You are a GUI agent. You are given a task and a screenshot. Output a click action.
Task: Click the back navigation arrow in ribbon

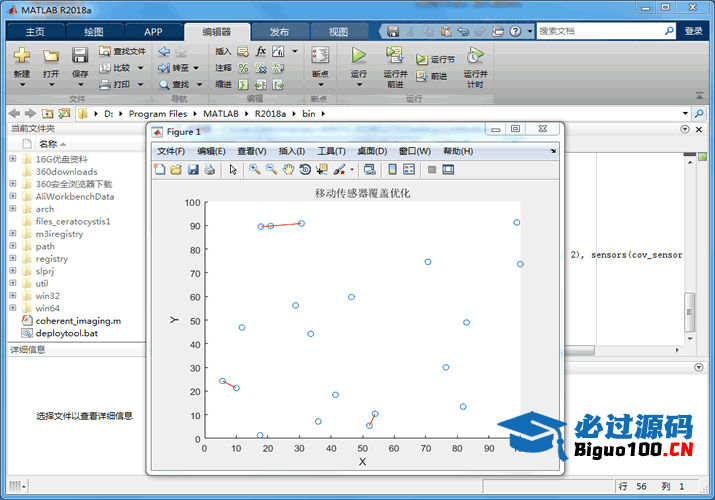click(164, 52)
